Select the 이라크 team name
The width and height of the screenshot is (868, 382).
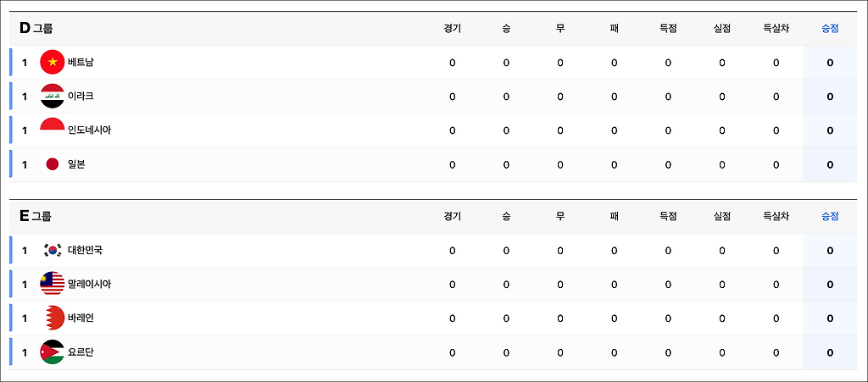pyautogui.click(x=81, y=97)
